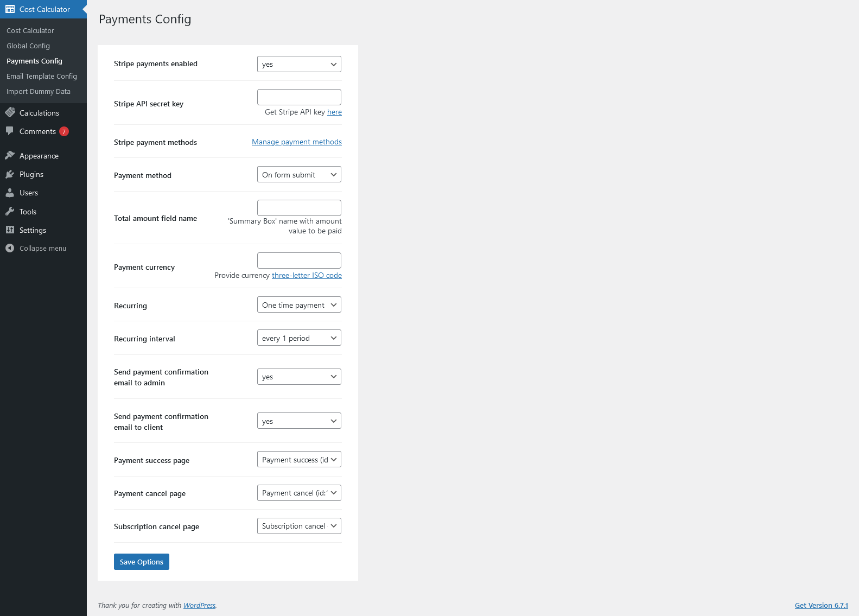Click the Cost Calculator menu icon
This screenshot has width=859, height=616.
point(10,9)
